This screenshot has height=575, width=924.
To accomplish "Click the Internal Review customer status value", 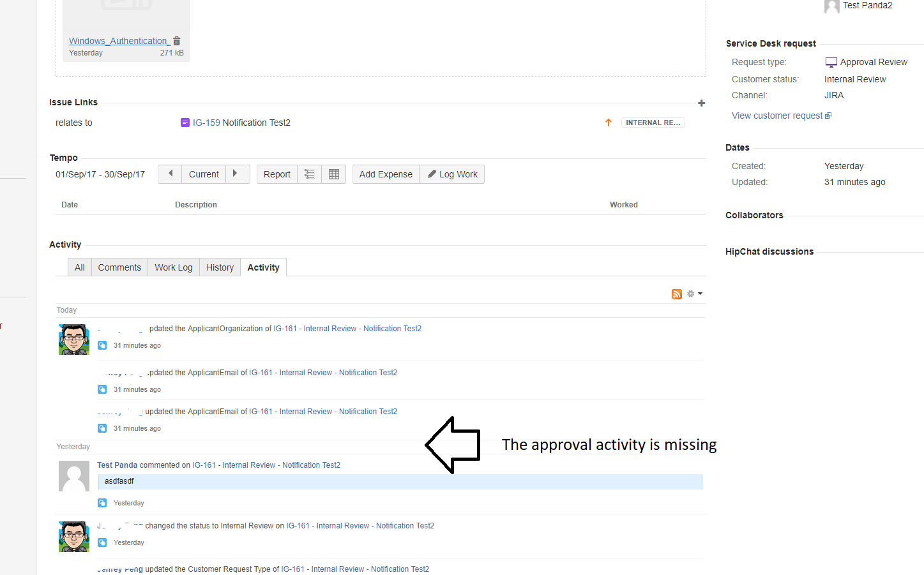I will coord(855,79).
